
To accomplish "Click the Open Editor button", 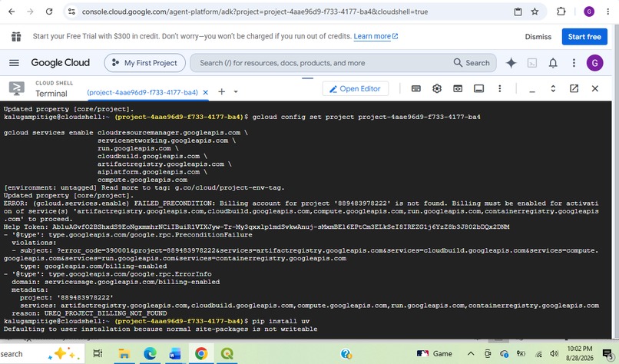I will [356, 89].
